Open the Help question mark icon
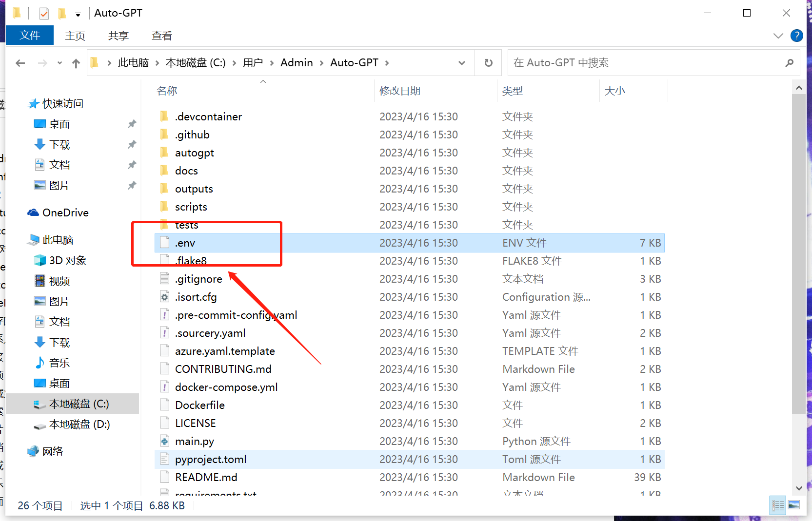Image resolution: width=812 pixels, height=521 pixels. click(x=796, y=36)
